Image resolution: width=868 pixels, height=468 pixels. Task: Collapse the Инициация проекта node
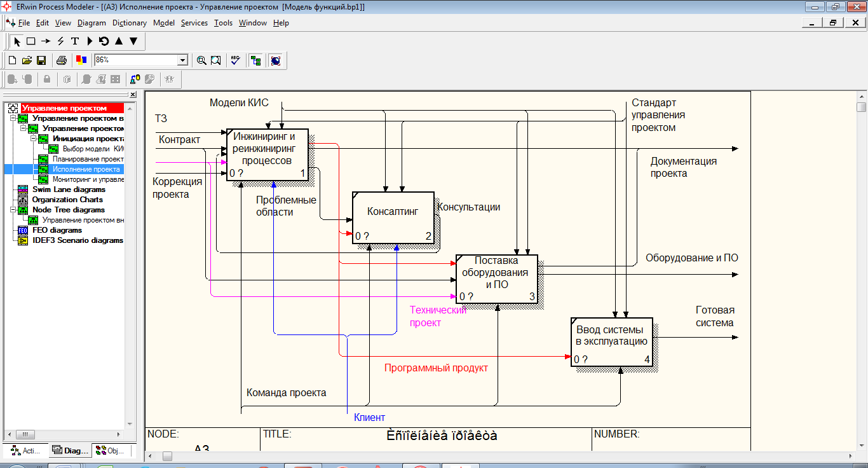tap(34, 139)
